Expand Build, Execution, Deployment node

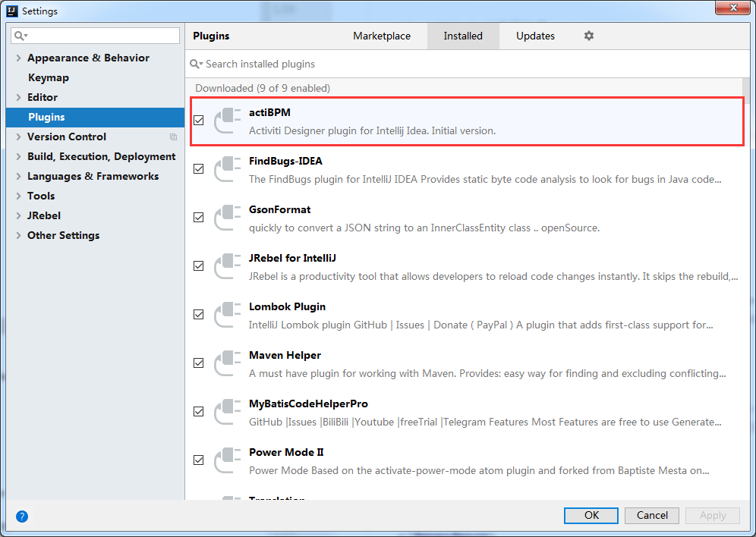[x=18, y=156]
